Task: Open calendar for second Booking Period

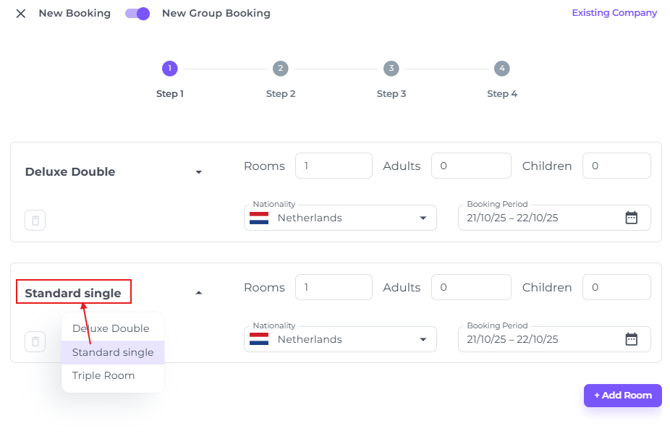Action: tap(631, 340)
